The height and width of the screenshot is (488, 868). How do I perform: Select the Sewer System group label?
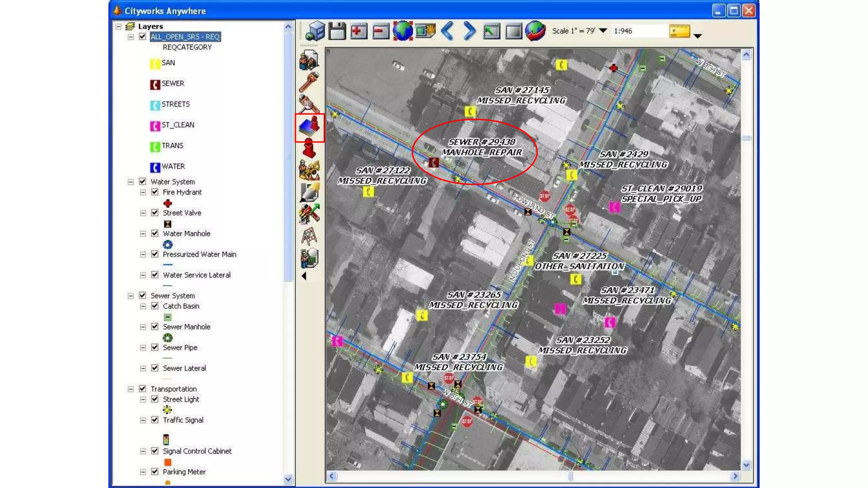172,296
